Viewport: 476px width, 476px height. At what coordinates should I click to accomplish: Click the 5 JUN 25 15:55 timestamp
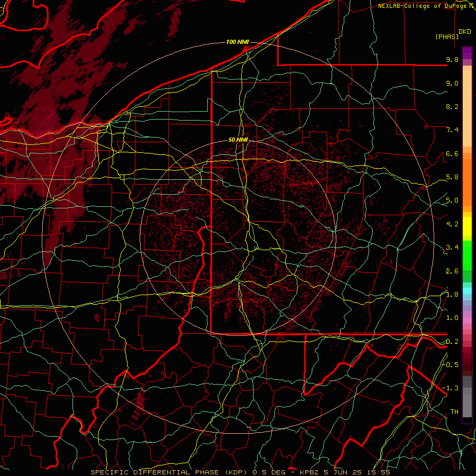pos(356,472)
